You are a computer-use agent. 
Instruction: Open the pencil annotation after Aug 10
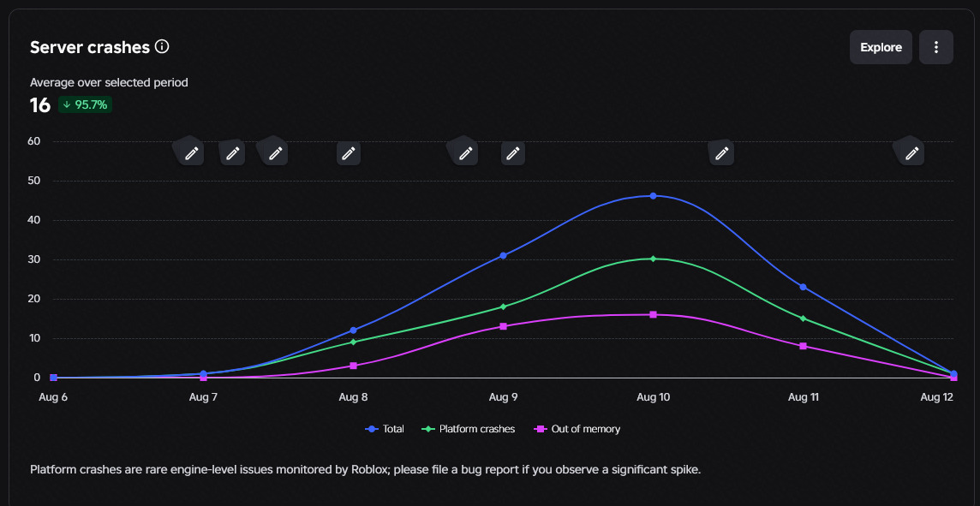tap(722, 153)
